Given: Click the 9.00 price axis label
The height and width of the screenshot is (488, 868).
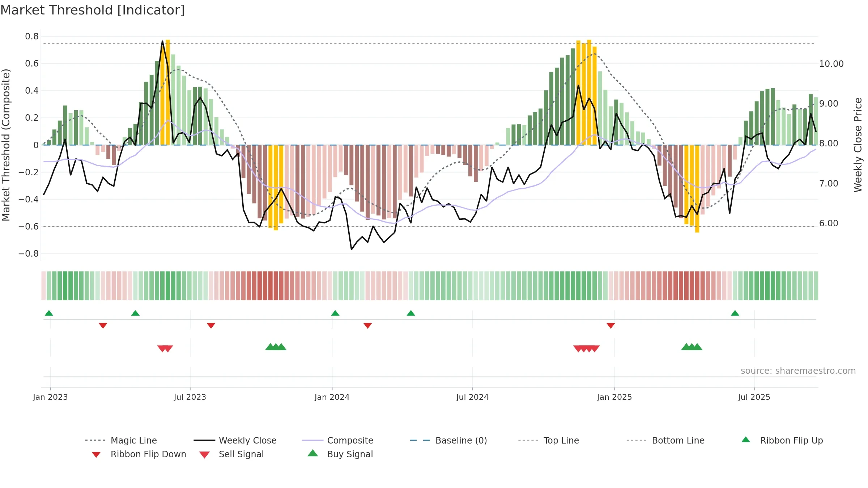Looking at the screenshot, I should tap(829, 104).
